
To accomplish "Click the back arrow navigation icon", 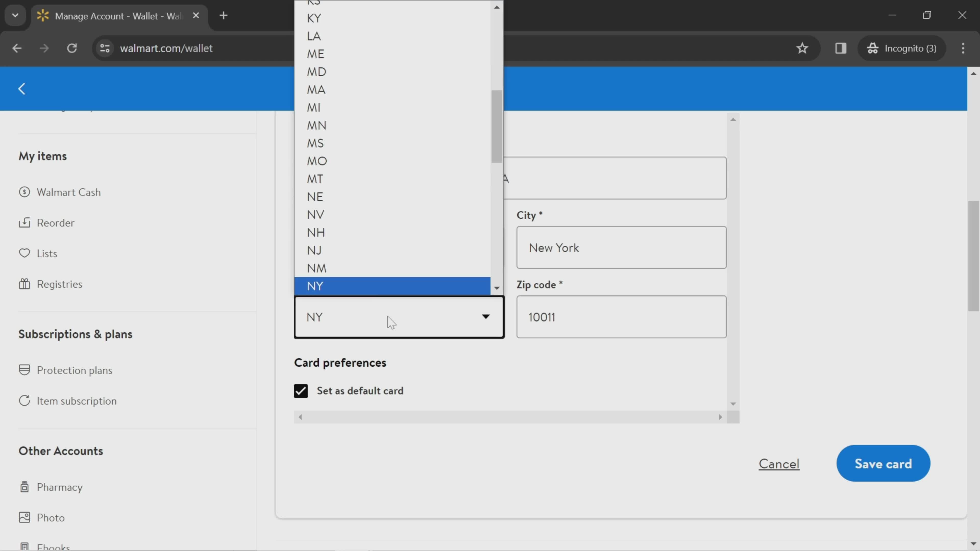I will pos(21,88).
